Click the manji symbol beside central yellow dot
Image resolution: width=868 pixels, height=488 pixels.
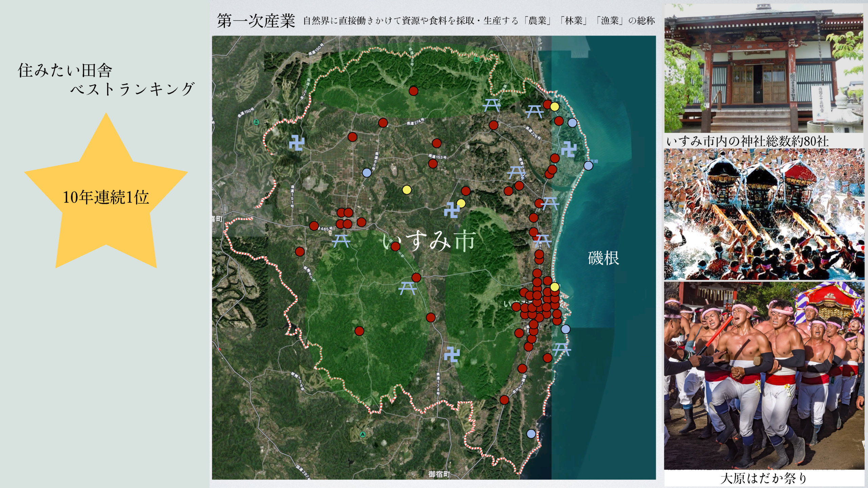pyautogui.click(x=452, y=210)
